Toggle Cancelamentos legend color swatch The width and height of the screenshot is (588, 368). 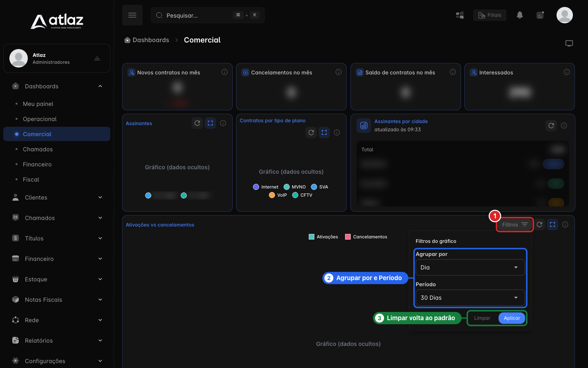click(348, 237)
